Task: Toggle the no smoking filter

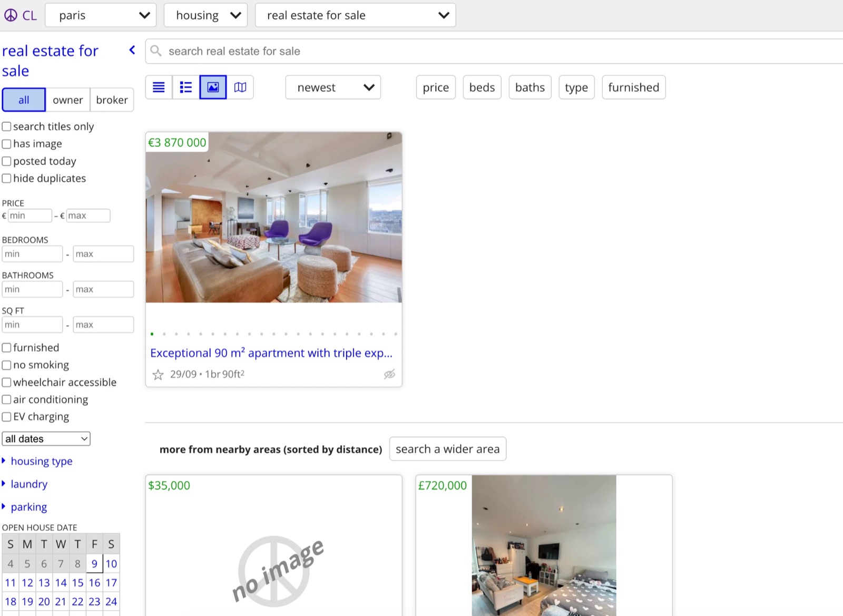Action: tap(6, 365)
